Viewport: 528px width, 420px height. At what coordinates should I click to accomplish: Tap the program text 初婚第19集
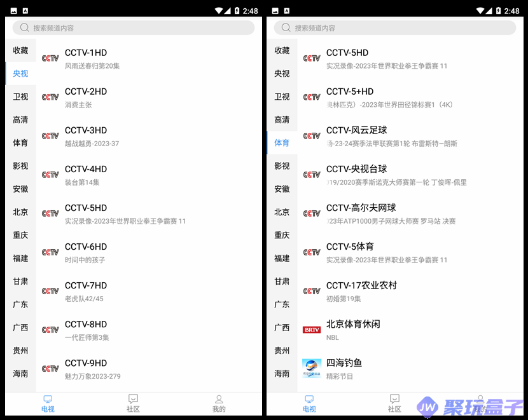(344, 299)
